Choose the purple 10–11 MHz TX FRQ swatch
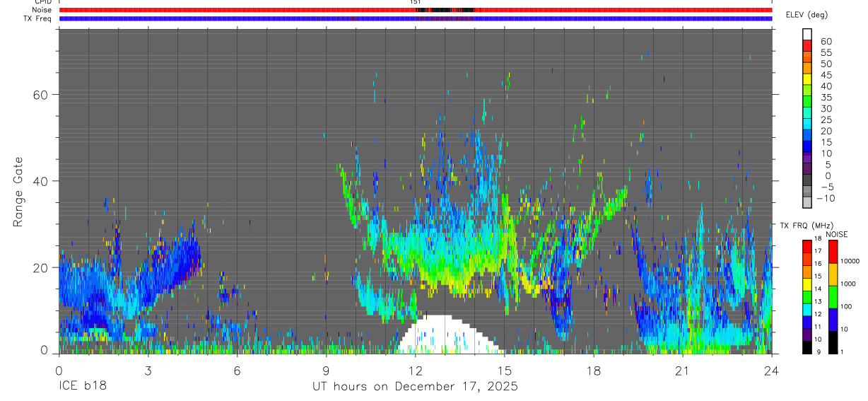Screen dimensions: 868x401 (807, 335)
